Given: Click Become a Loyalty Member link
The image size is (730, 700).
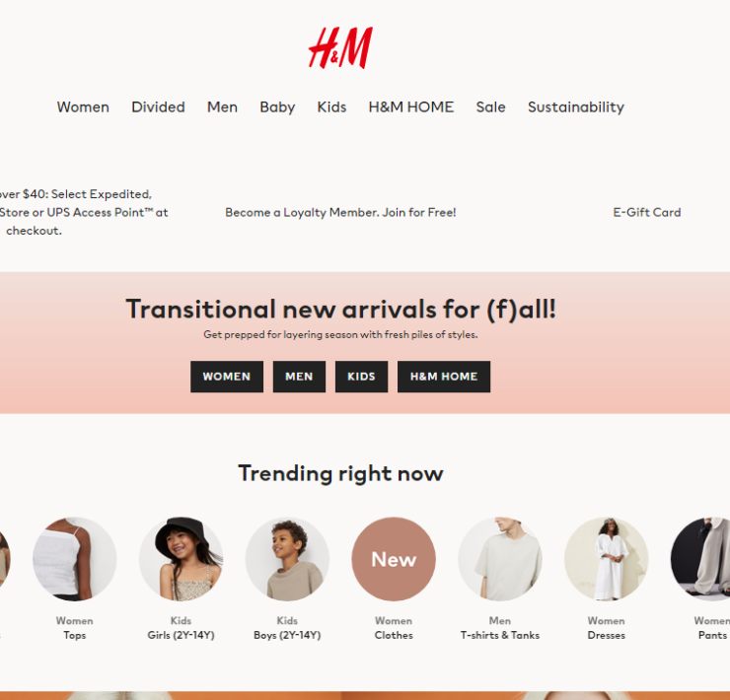Looking at the screenshot, I should [x=340, y=212].
